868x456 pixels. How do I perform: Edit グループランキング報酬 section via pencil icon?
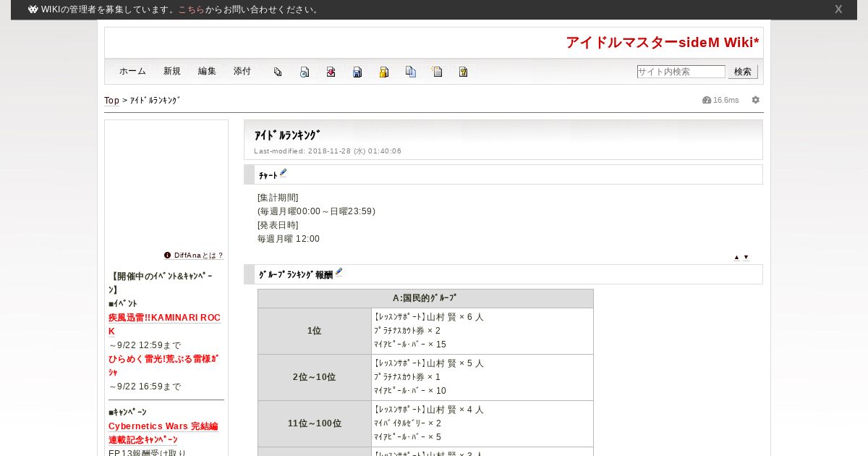[x=339, y=273]
